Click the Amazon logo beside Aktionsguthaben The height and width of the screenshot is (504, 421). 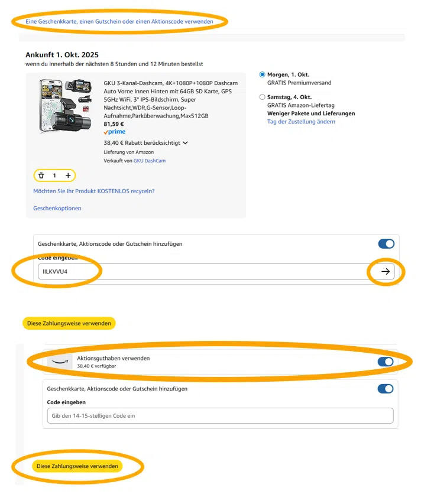(60, 361)
